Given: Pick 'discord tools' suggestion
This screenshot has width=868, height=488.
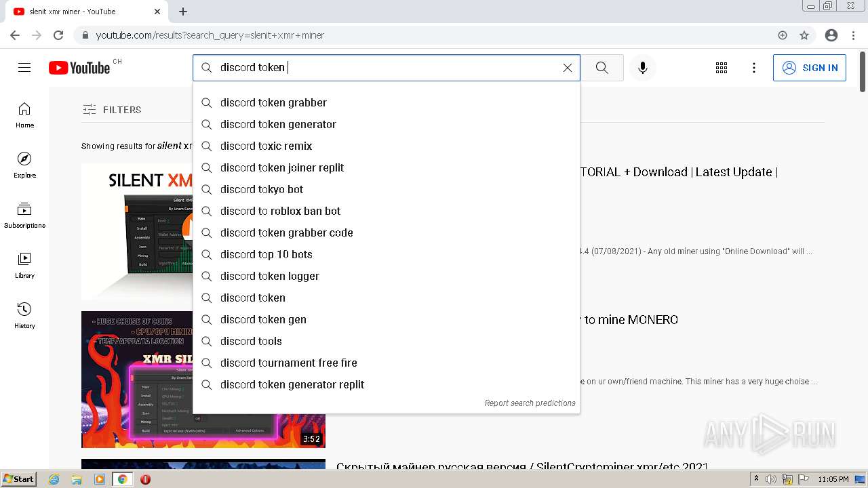Looking at the screenshot, I should (387, 341).
